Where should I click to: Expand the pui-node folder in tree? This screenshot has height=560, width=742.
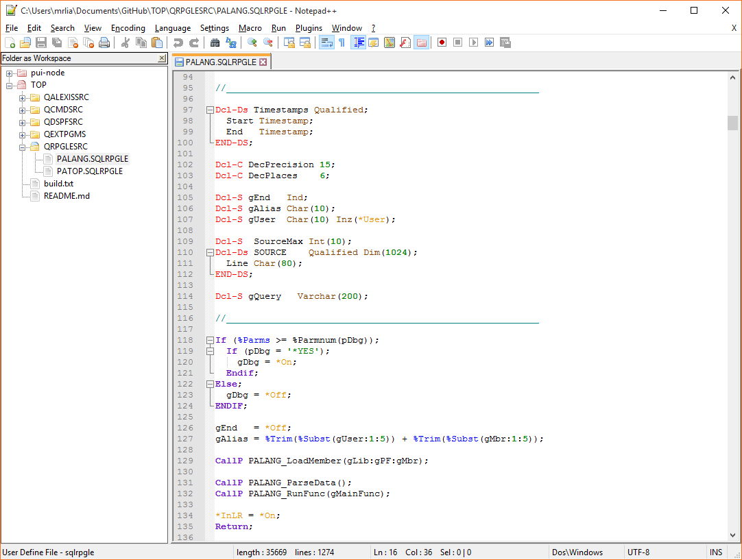coord(10,73)
